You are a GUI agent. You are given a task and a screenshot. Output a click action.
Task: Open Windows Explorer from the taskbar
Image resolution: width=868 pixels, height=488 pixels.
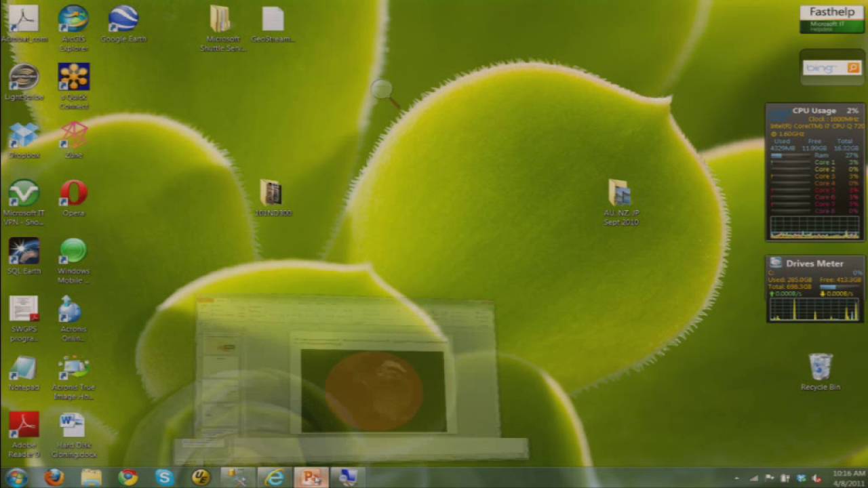click(91, 477)
